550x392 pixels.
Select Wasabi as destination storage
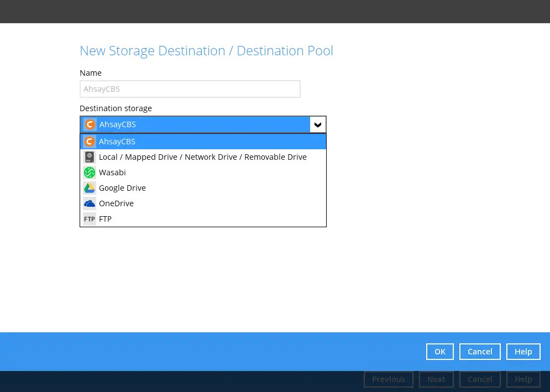click(x=112, y=173)
